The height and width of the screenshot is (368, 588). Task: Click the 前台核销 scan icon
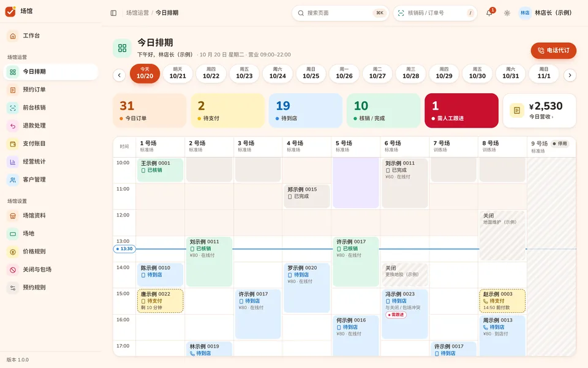pos(13,108)
